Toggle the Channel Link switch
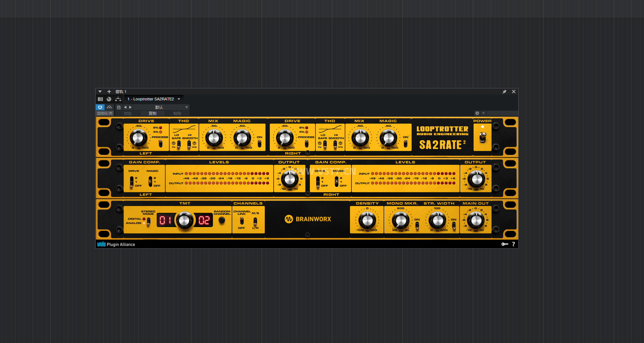Viewport: 644px width, 343px height. [242, 221]
